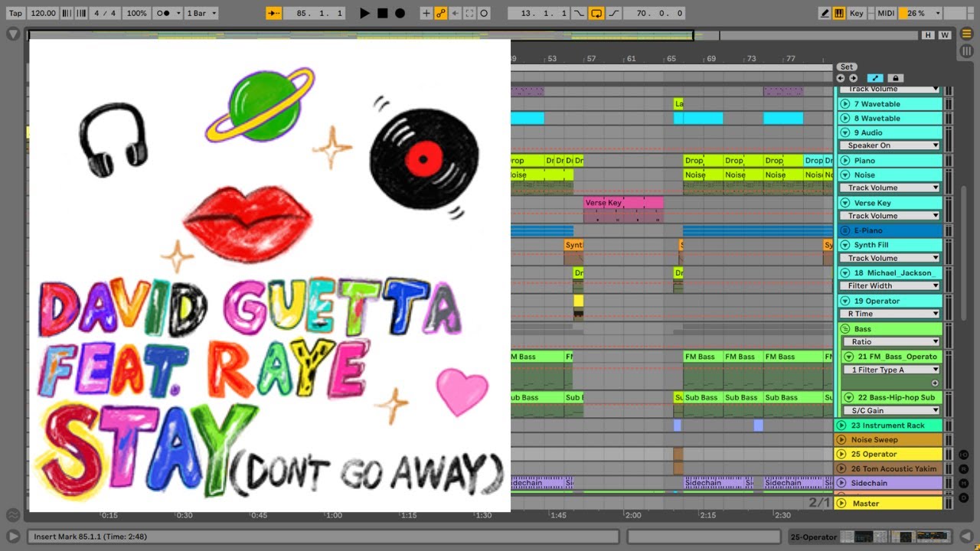Select the E-Piano track header
The height and width of the screenshot is (551, 980).
890,230
